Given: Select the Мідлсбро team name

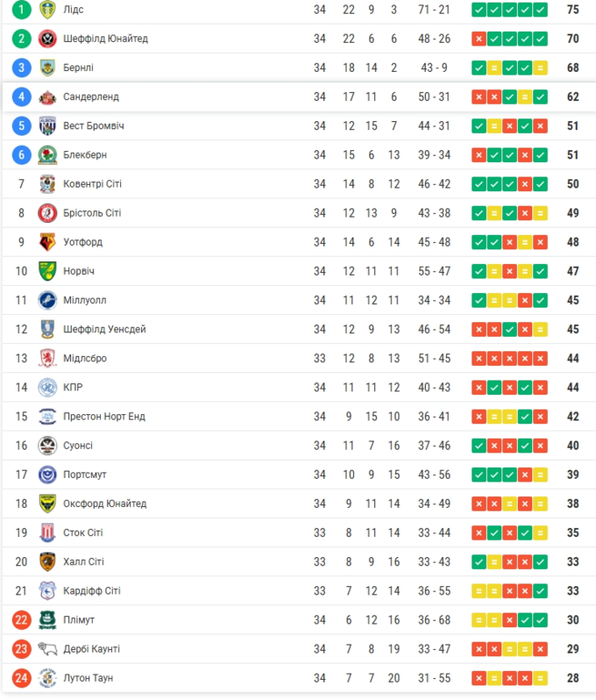Looking at the screenshot, I should click(x=85, y=358).
